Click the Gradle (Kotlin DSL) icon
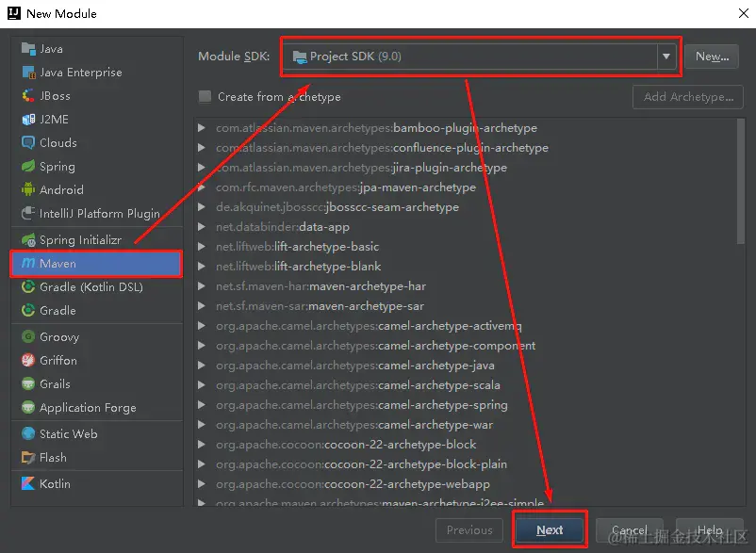The height and width of the screenshot is (553, 756). click(28, 286)
